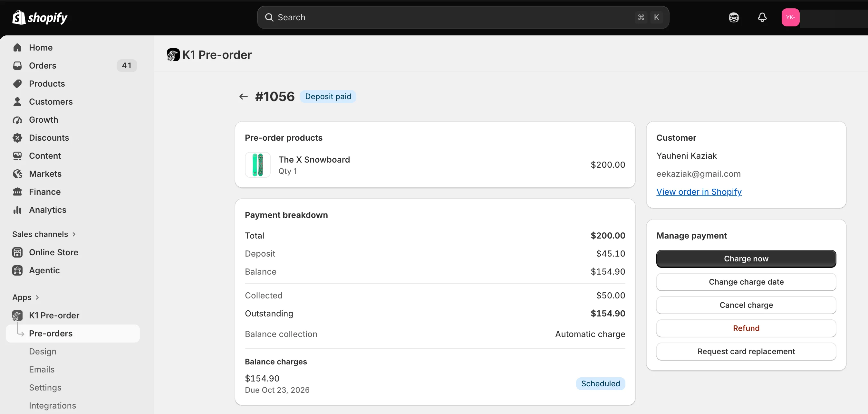This screenshot has height=414, width=868.
Task: Expand the Sales channels section
Action: point(44,234)
